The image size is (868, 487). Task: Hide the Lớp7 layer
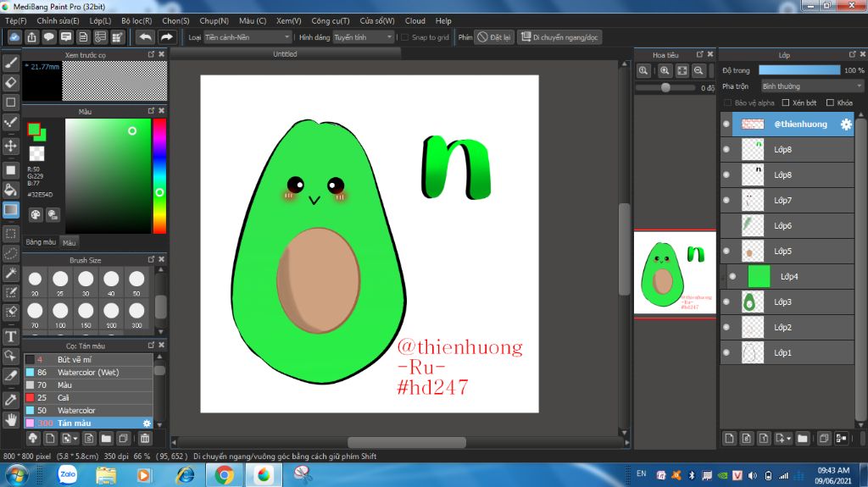[726, 200]
